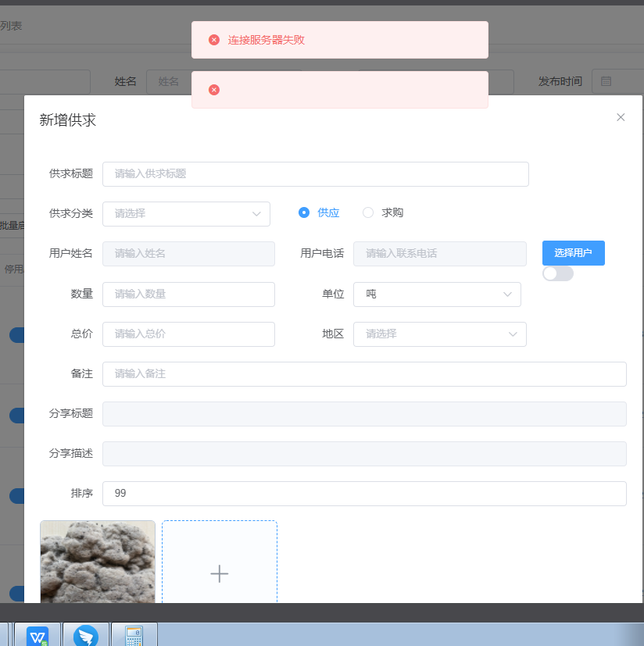Launch the Calculator from the taskbar
Image resolution: width=644 pixels, height=646 pixels.
point(134,635)
